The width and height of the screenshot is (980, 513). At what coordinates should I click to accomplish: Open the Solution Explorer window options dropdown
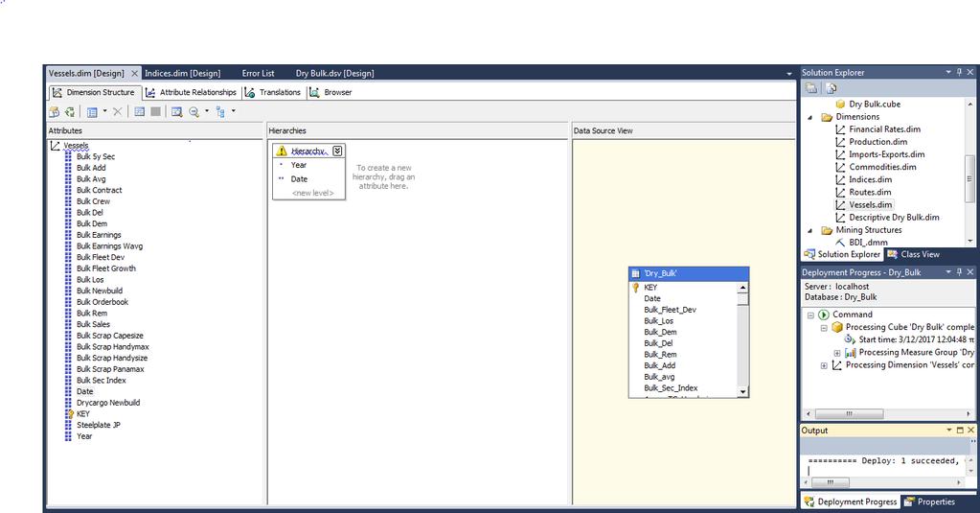tap(948, 73)
